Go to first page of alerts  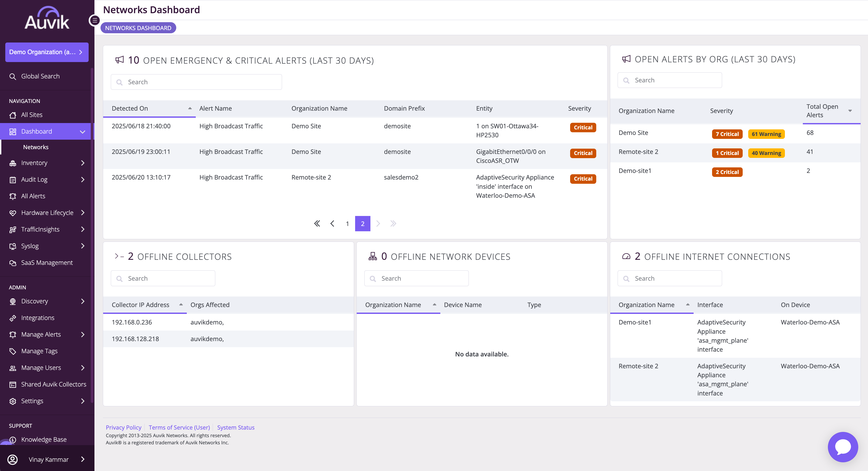click(x=317, y=224)
